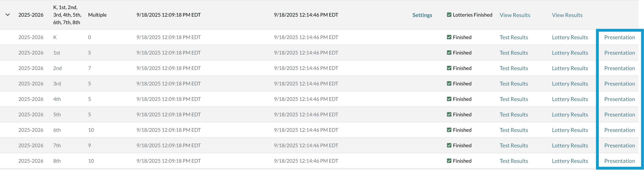Viewport: 644px width, 170px height.
Task: Open the Presentation for 6th grade
Action: [619, 130]
